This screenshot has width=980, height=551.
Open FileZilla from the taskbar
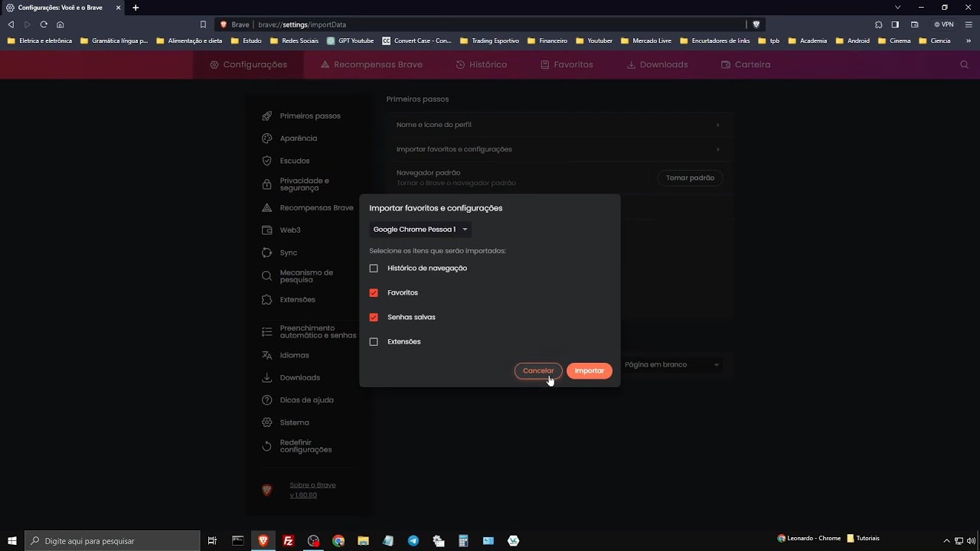coord(289,541)
